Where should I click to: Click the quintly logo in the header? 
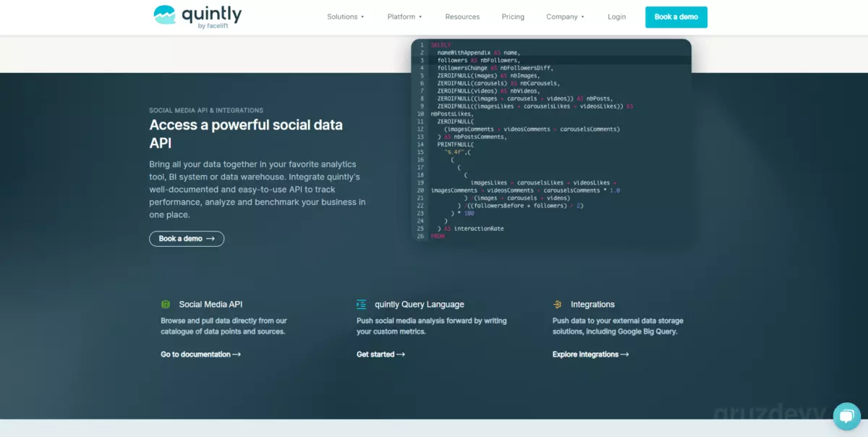[x=198, y=17]
